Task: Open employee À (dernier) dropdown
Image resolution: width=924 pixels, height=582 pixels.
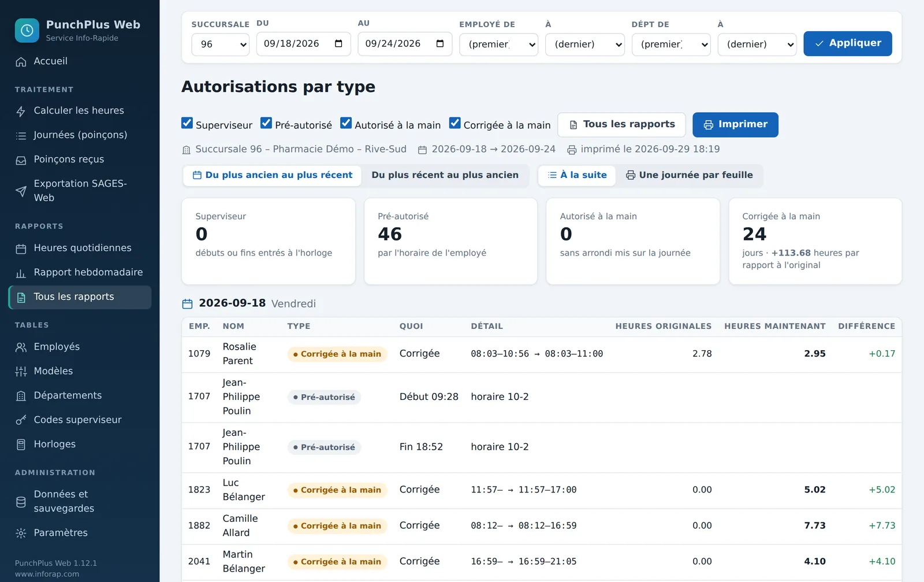Action: tap(585, 45)
